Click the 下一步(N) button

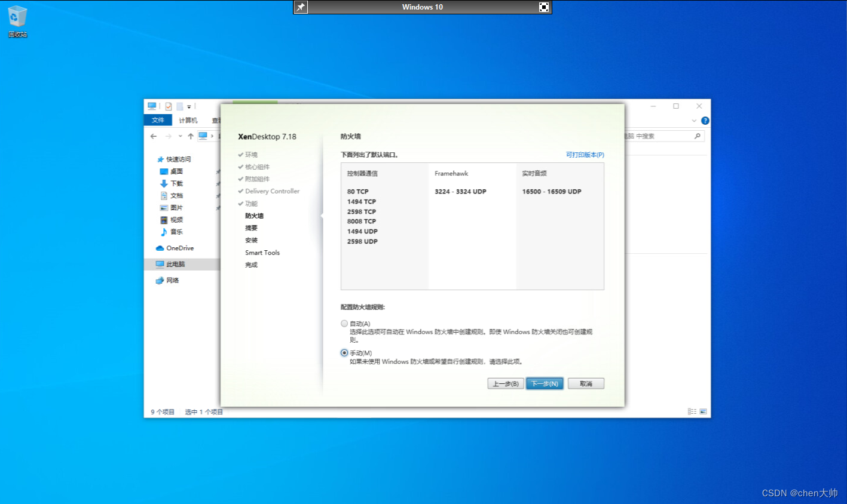[545, 383]
